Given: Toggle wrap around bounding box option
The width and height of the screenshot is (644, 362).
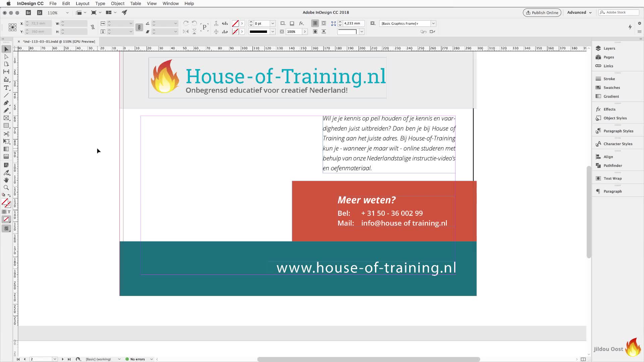Looking at the screenshot, I should 324,23.
